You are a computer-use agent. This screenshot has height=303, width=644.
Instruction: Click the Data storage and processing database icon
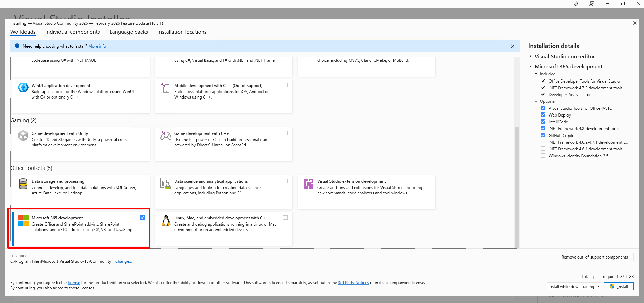(x=23, y=184)
